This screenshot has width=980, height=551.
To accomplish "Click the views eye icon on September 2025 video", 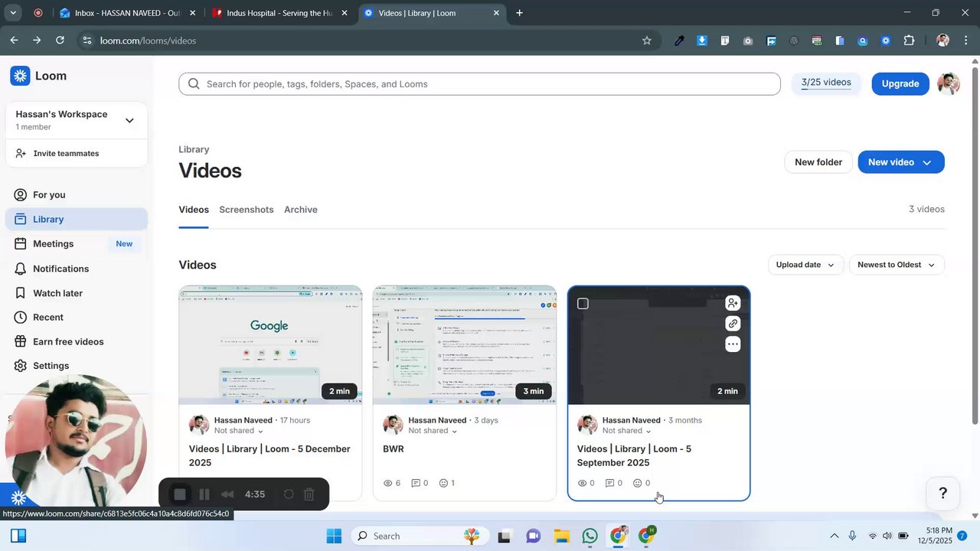I will pos(582,484).
